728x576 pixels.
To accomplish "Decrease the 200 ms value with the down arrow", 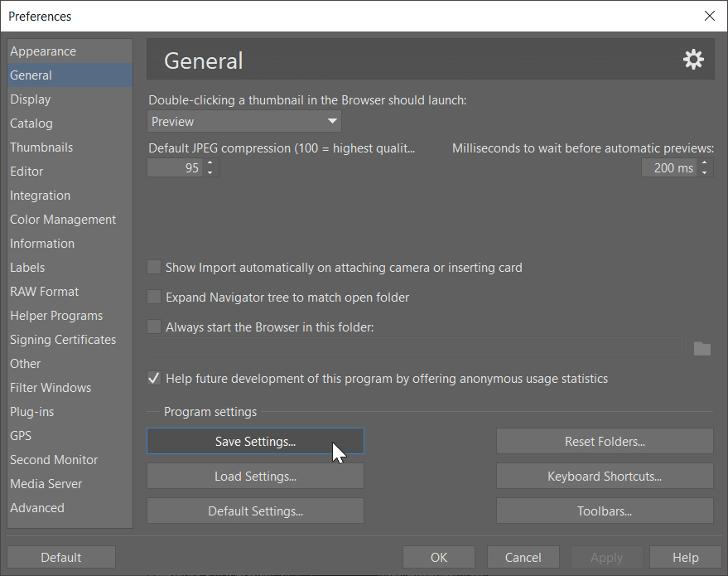I will coord(705,172).
